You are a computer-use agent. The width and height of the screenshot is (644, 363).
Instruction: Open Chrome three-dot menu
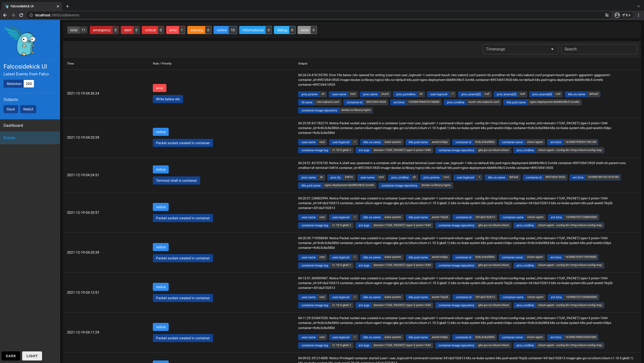tap(638, 15)
